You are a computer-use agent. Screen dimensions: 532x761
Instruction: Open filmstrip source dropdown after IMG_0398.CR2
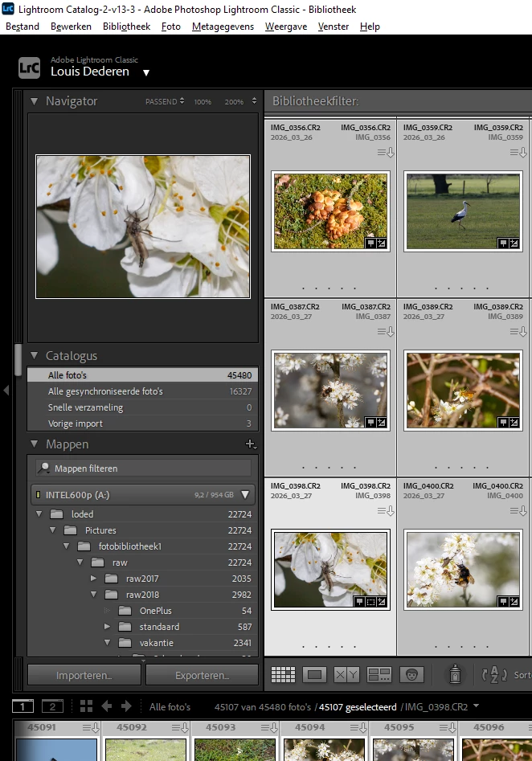click(476, 706)
